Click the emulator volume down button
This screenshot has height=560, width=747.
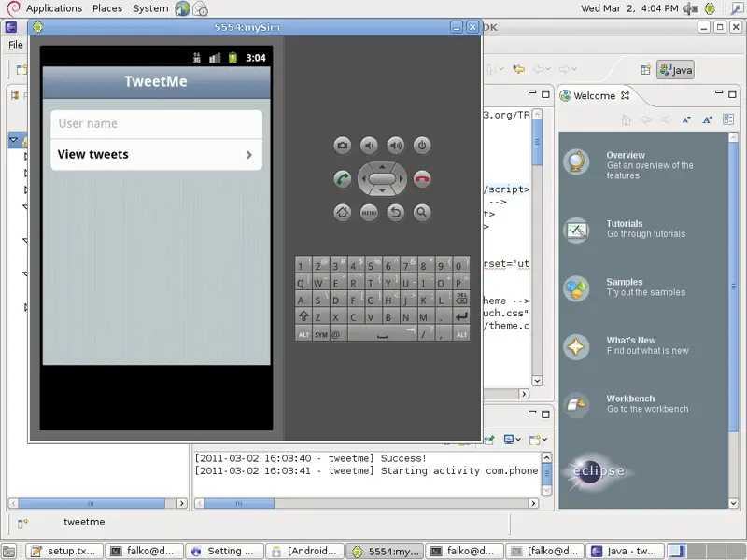tap(369, 146)
